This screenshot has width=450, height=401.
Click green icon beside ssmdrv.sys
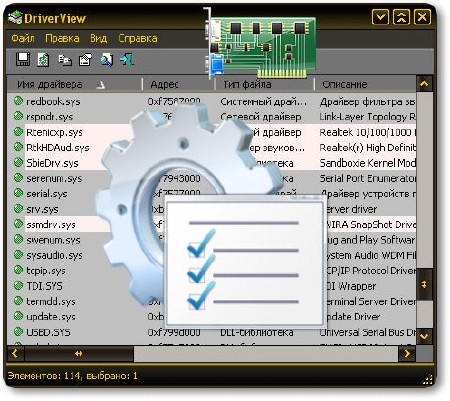[x=18, y=224]
